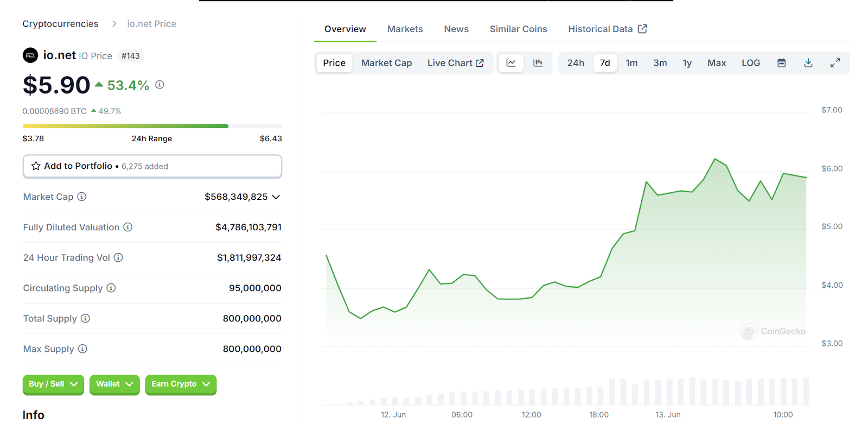The image size is (868, 423).
Task: Switch to candlestick chart view icon
Action: click(x=538, y=63)
